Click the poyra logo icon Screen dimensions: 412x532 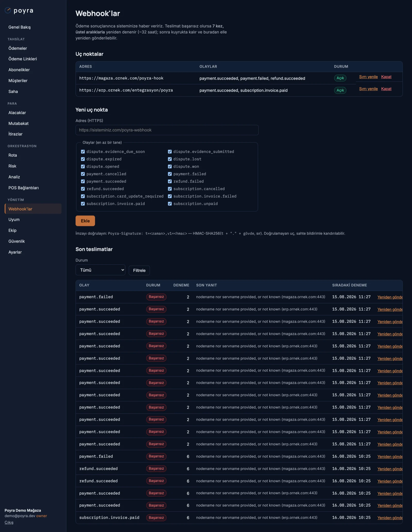[8, 10]
